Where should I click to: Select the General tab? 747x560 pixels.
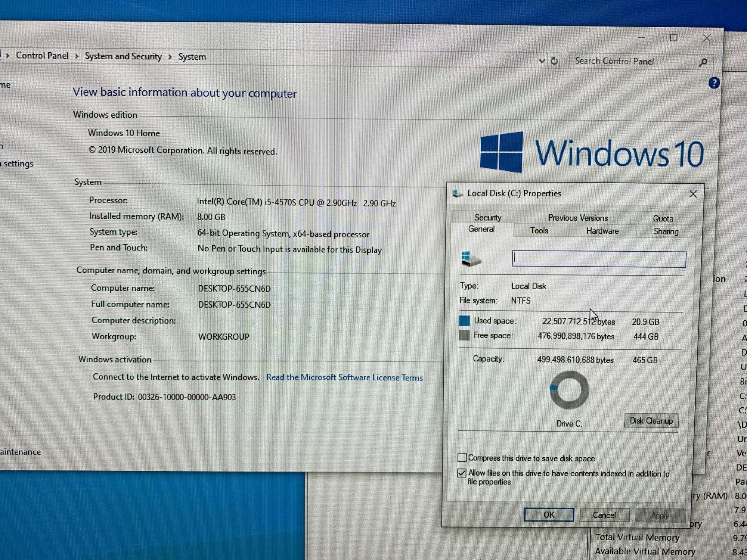[x=481, y=229]
